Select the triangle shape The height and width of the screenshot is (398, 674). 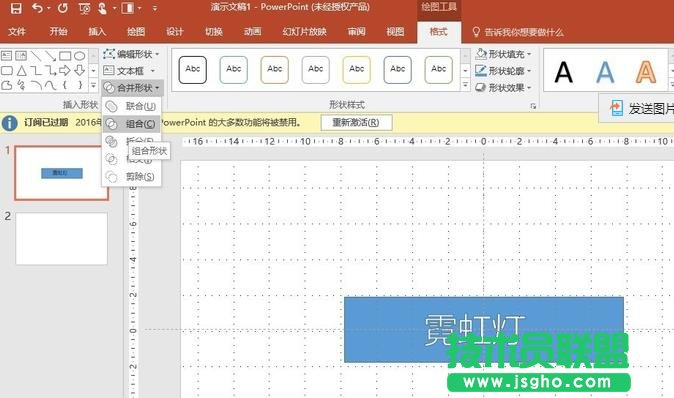21,70
